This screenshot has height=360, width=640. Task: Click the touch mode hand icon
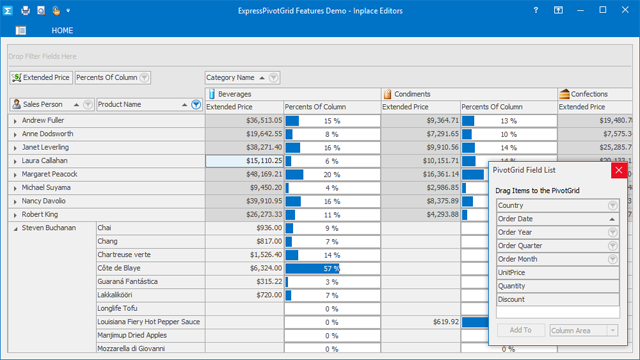(56, 11)
